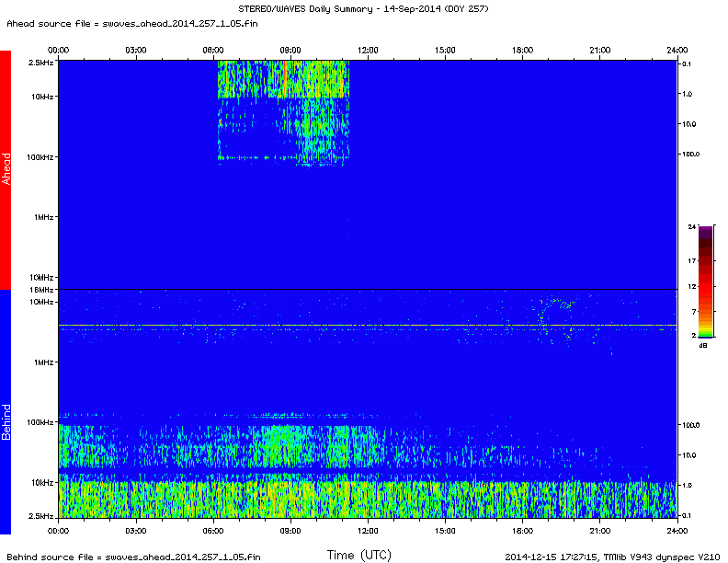728x563 pixels.
Task: Click 24:00 on the lower time axis
Action: [677, 531]
